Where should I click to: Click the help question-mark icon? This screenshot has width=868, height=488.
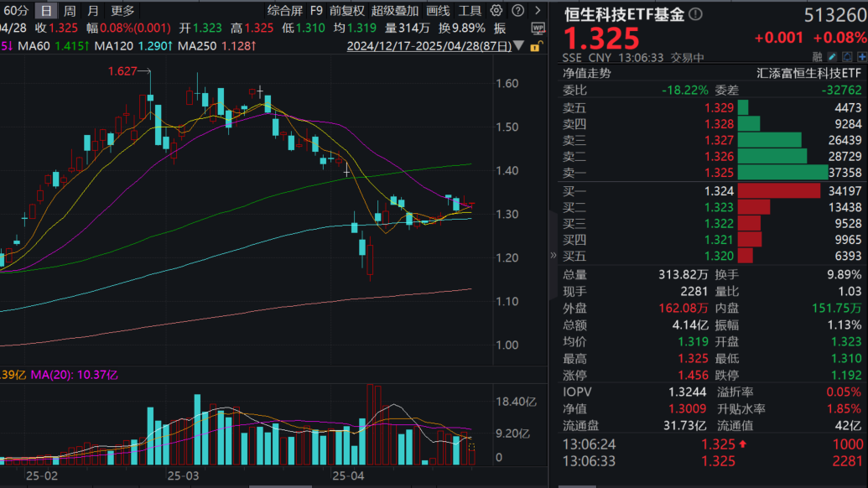click(517, 11)
